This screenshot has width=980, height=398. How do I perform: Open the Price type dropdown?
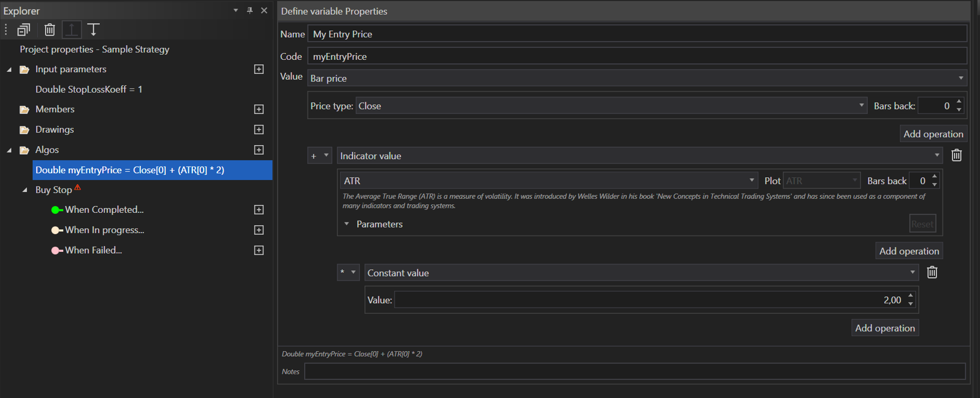point(610,106)
